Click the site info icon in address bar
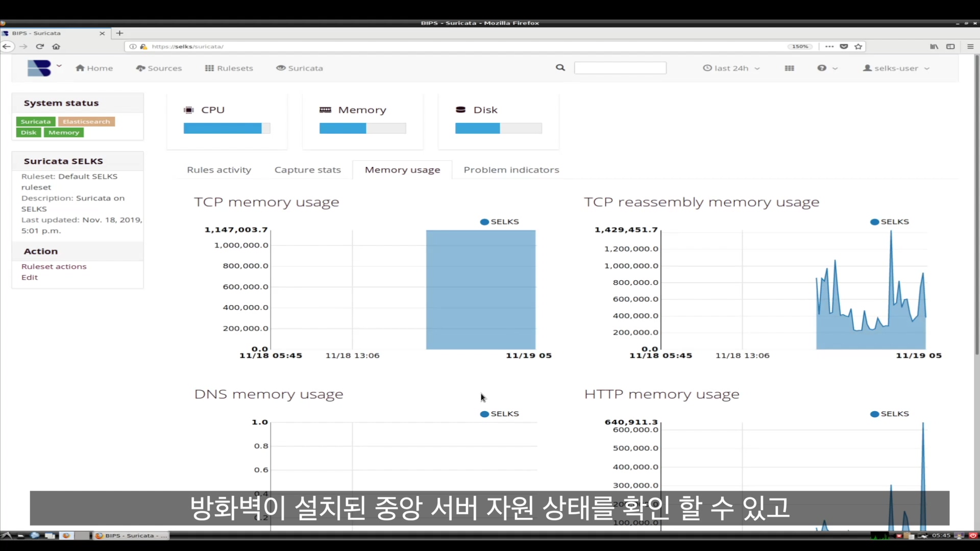This screenshot has height=551, width=980. 133,46
